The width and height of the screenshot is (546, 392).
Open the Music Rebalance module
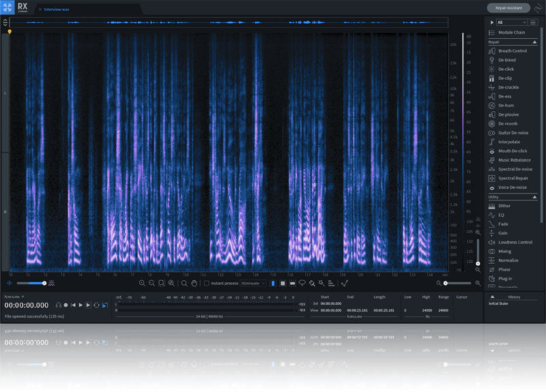coord(510,160)
